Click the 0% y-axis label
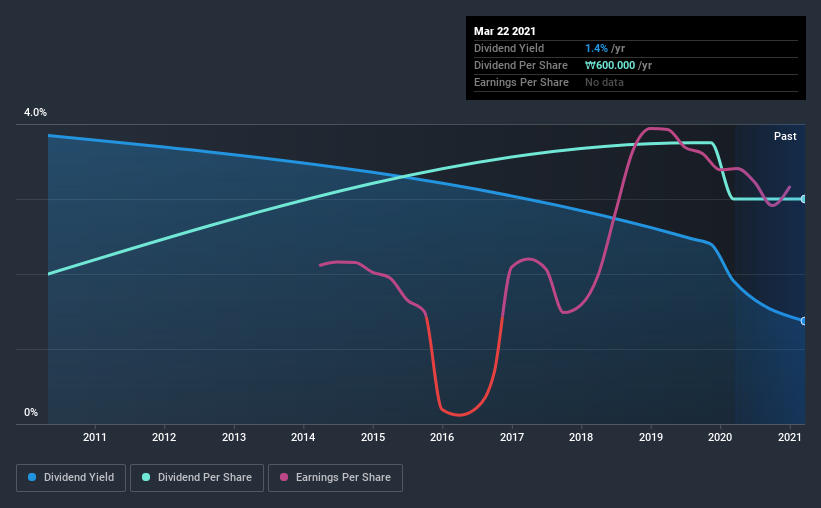This screenshot has height=508, width=821. point(31,413)
